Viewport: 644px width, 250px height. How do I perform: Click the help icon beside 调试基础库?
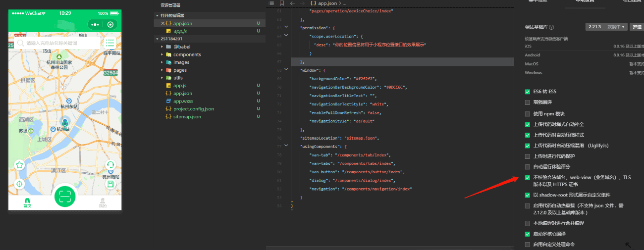[x=551, y=27]
